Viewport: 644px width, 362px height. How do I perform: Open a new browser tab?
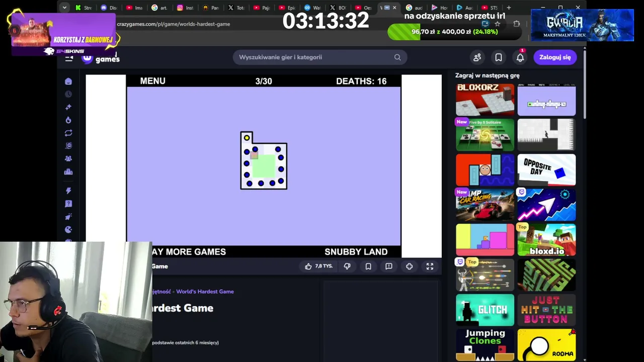509,8
